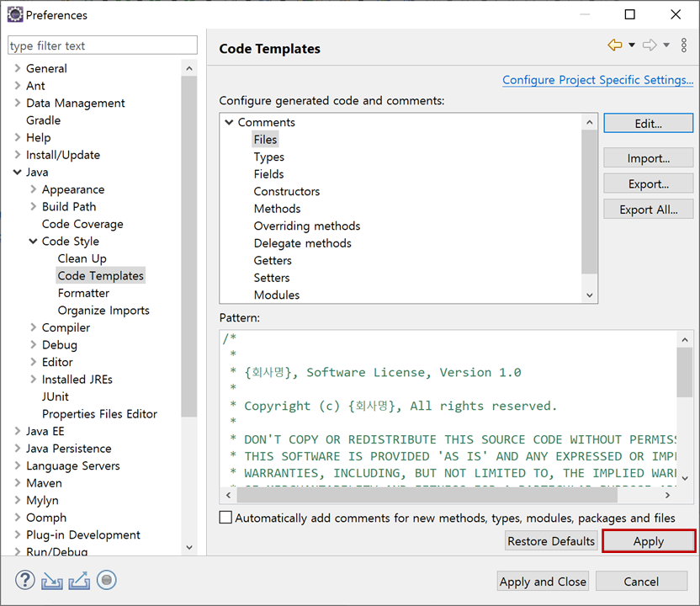Open the Clean Up preference page

(82, 258)
